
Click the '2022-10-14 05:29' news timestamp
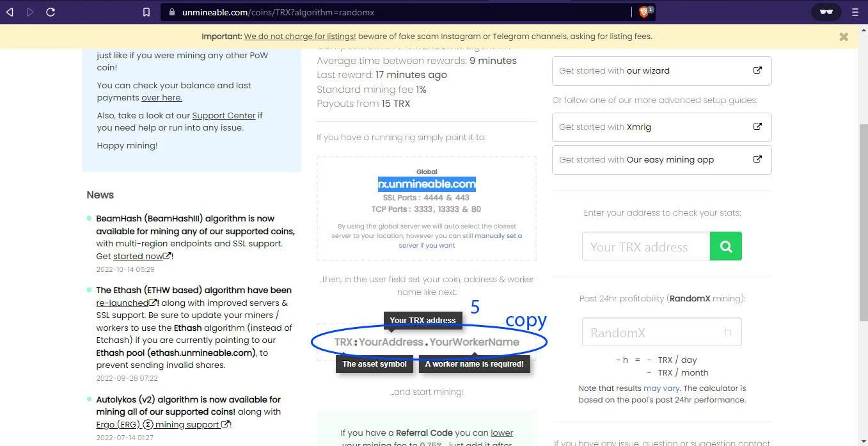(x=125, y=269)
